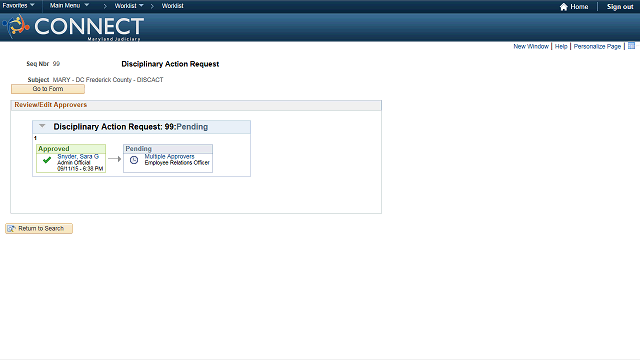Open the Favorites dropdown menu
The width and height of the screenshot is (640, 360).
[x=18, y=6]
